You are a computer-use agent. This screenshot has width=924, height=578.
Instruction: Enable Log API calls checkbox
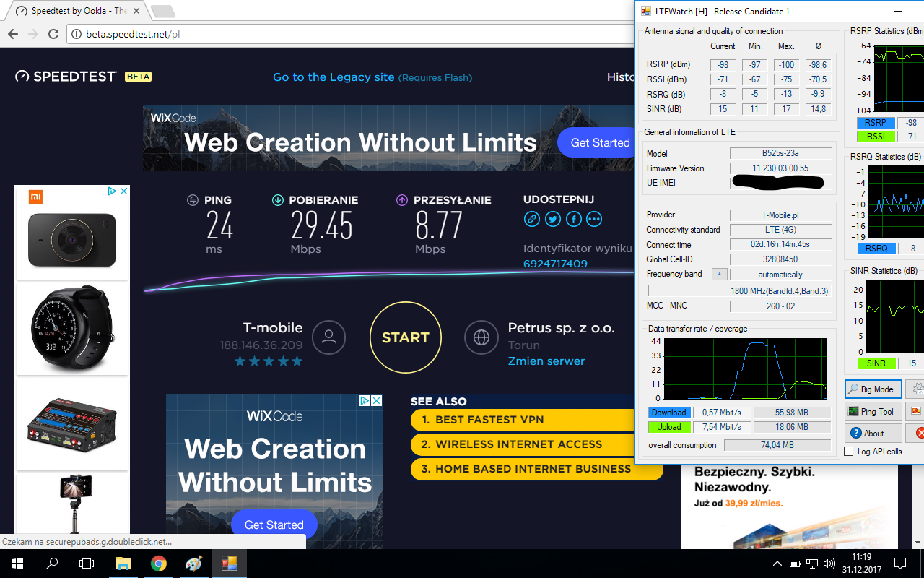pyautogui.click(x=849, y=452)
